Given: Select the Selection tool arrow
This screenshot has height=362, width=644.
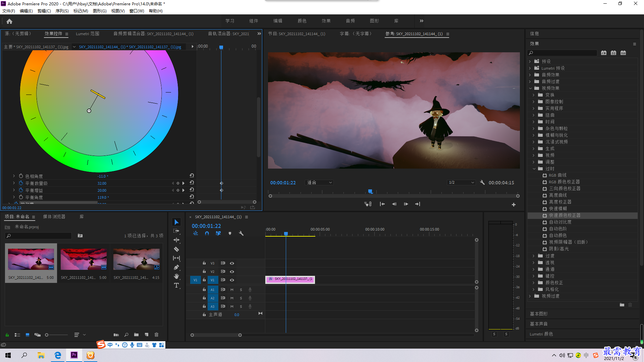Looking at the screenshot, I should coord(176,222).
